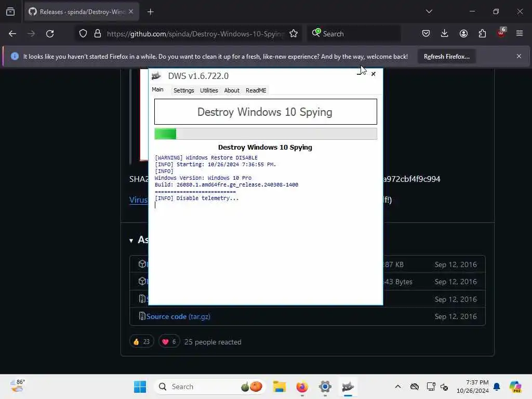Open the Firefox hamburger menu
Viewport: 532px width, 399px height.
[520, 33]
